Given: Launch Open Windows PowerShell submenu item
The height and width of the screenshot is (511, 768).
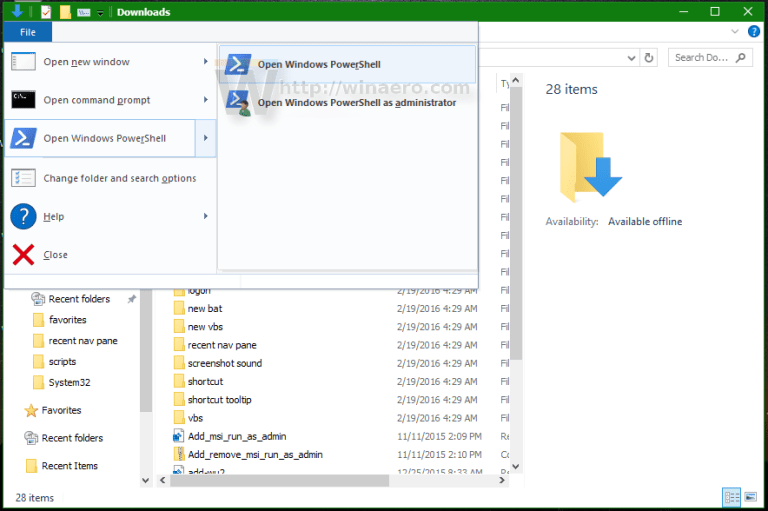Looking at the screenshot, I should pos(347,64).
